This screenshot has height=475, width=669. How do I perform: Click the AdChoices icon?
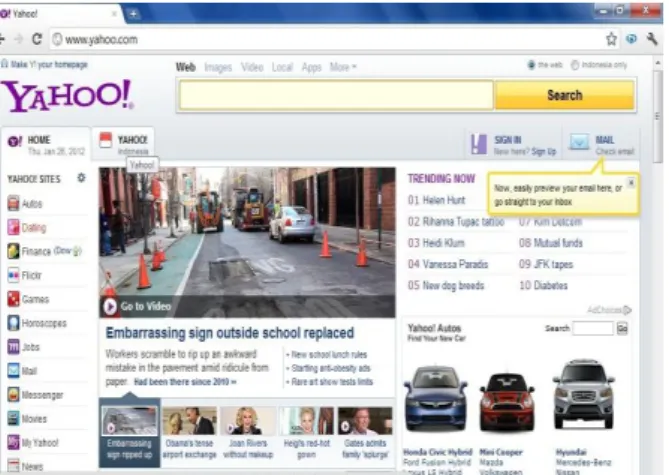coord(627,310)
